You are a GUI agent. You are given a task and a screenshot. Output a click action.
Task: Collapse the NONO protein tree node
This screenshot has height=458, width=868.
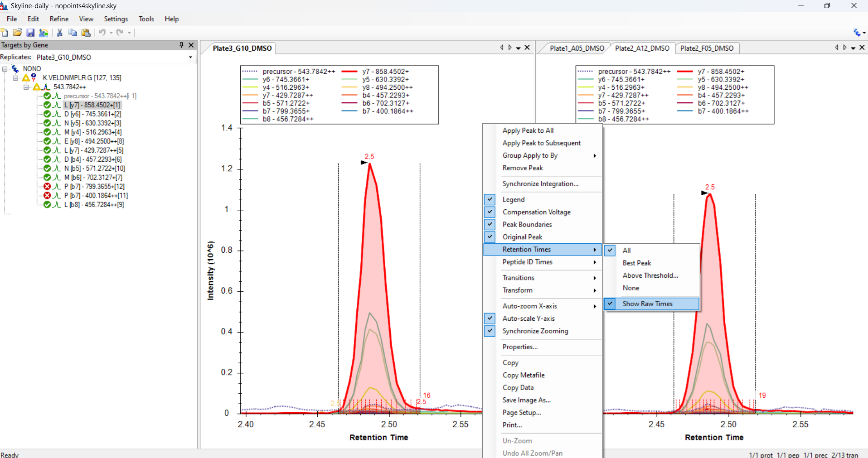(x=5, y=69)
